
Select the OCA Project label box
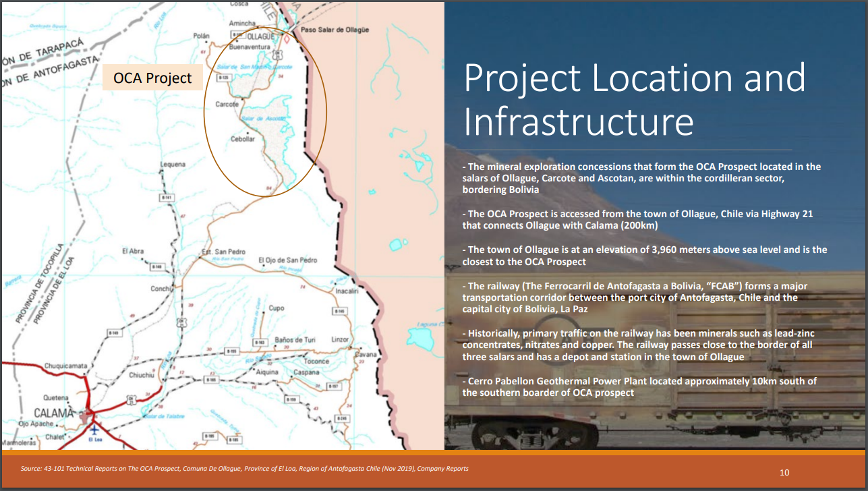click(152, 78)
